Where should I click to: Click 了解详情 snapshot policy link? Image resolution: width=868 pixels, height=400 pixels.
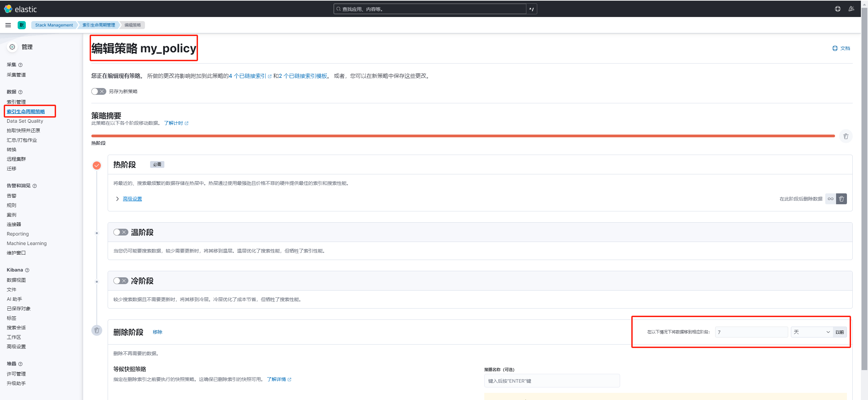pyautogui.click(x=279, y=379)
